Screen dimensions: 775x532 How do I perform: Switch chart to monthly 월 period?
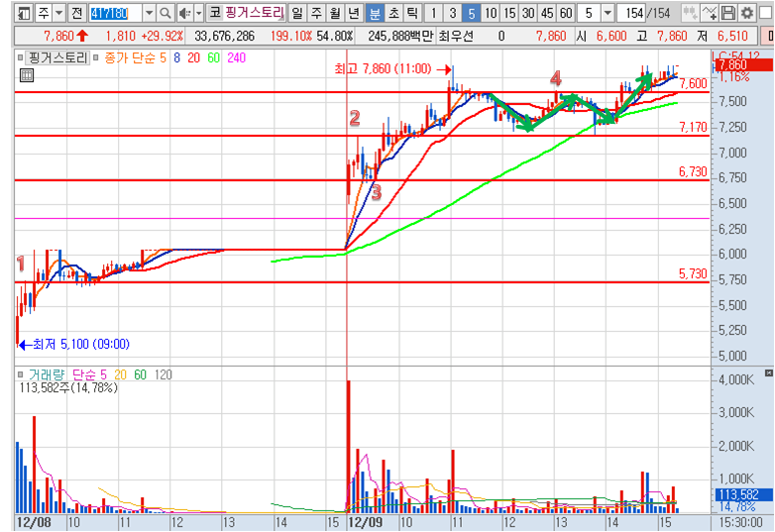(x=335, y=13)
